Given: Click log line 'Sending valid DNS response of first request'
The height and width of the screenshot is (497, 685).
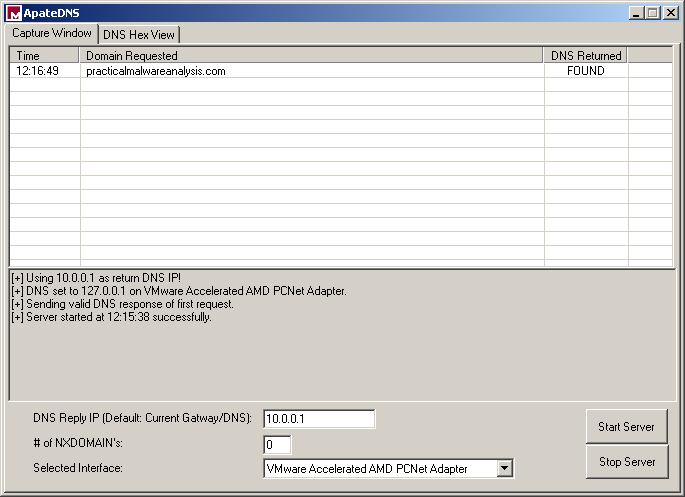Looking at the screenshot, I should click(x=122, y=304).
